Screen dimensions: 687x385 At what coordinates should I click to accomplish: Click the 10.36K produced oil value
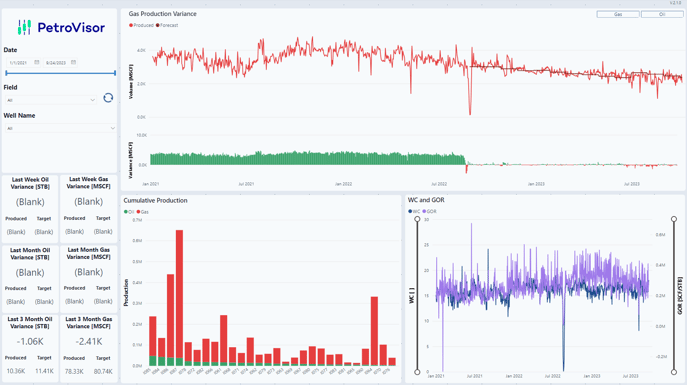(x=16, y=371)
